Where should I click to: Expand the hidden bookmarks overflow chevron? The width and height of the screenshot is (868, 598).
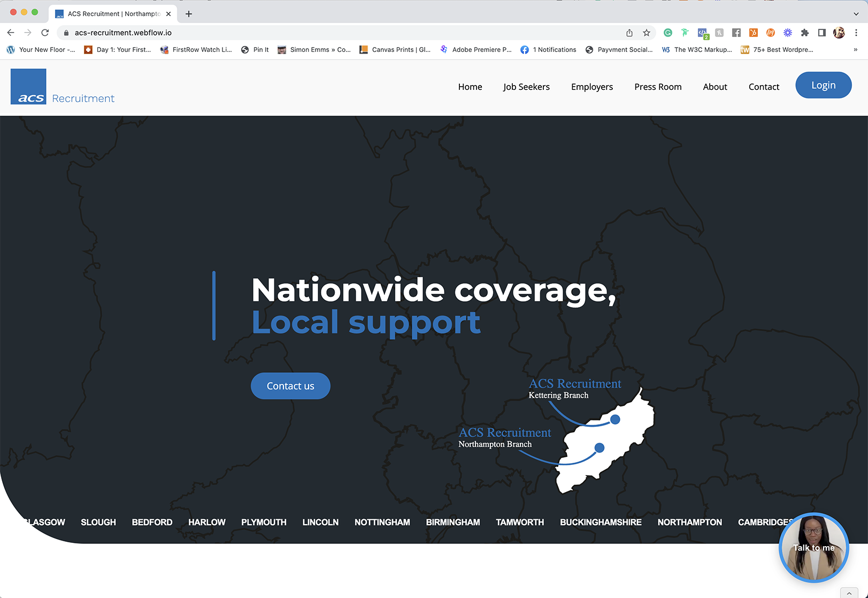point(856,50)
